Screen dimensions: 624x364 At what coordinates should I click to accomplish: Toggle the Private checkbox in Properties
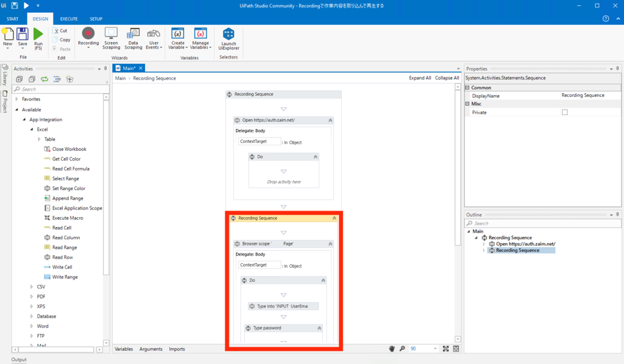click(565, 113)
